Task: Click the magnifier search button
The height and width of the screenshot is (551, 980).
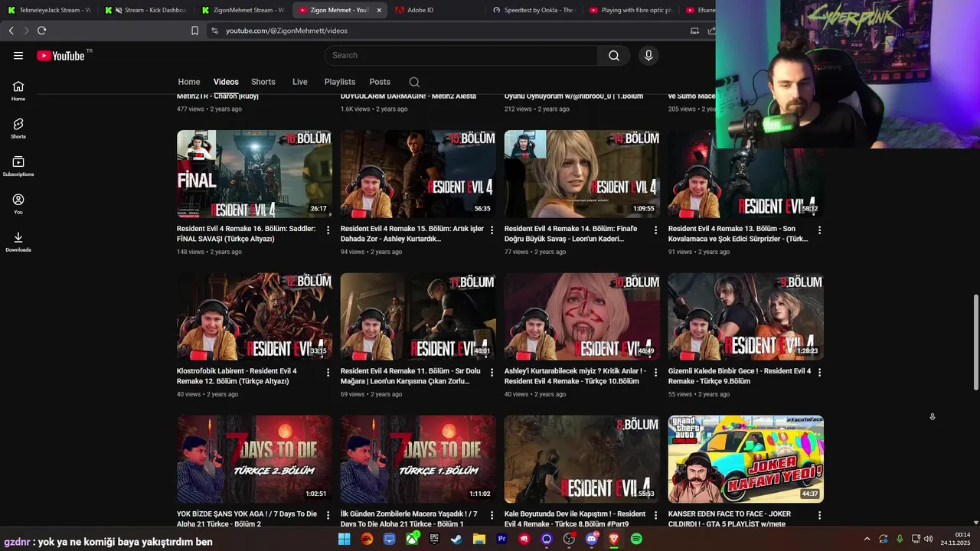Action: pos(614,55)
